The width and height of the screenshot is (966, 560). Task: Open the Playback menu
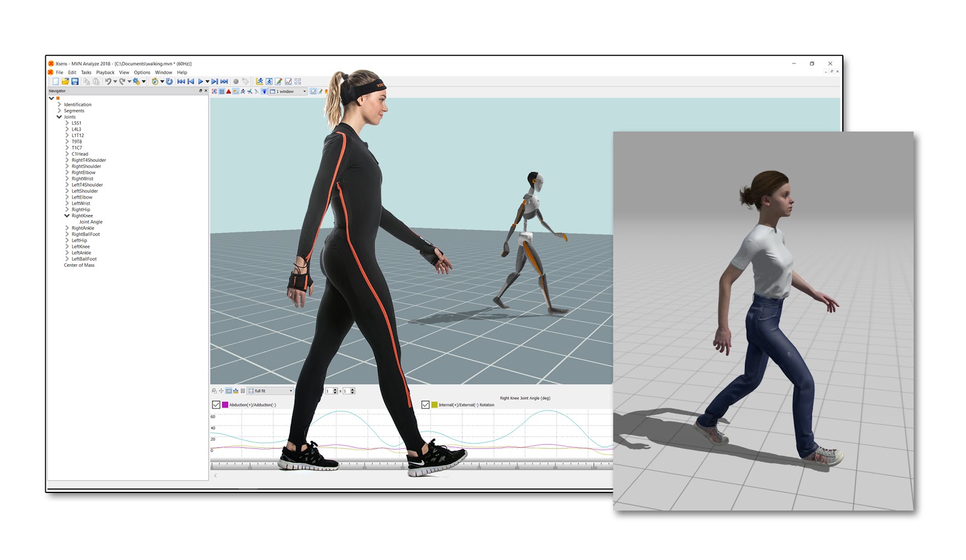pos(106,72)
